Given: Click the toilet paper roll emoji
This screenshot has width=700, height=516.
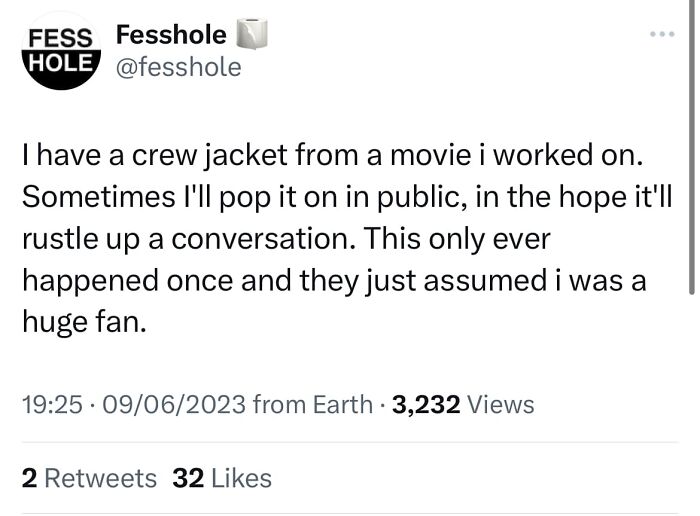Looking at the screenshot, I should coord(251,35).
